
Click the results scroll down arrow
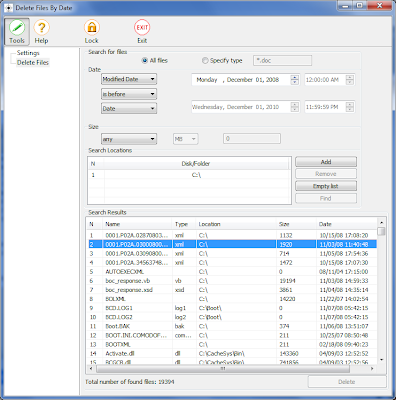click(381, 360)
